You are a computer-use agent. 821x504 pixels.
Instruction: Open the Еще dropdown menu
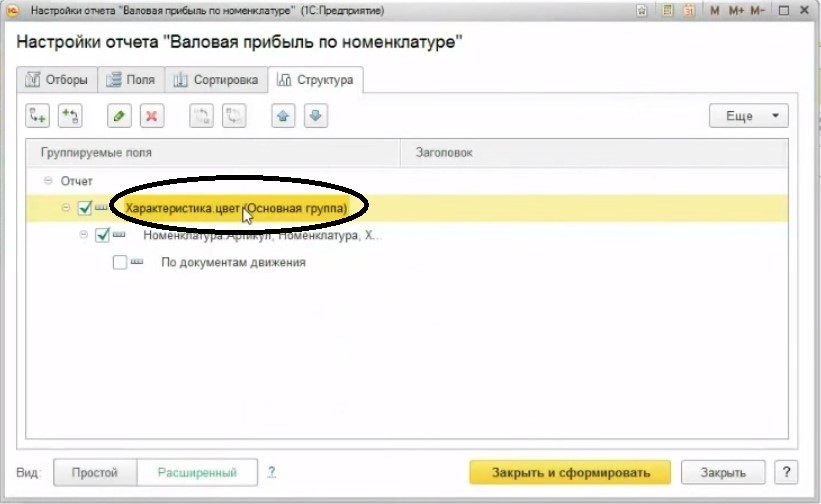pyautogui.click(x=748, y=116)
